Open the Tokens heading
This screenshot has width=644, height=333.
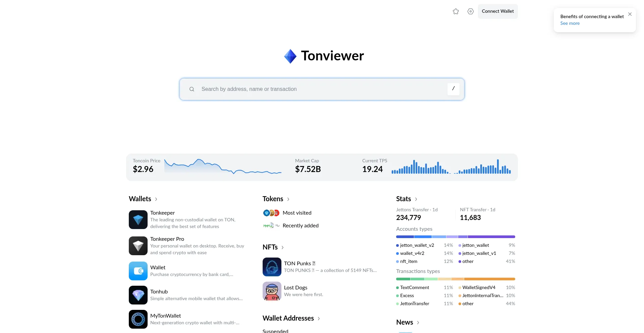273,199
